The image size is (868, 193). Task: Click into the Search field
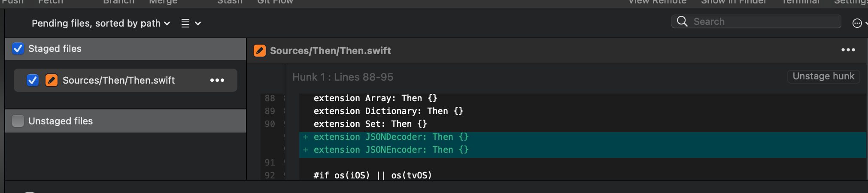tap(756, 21)
